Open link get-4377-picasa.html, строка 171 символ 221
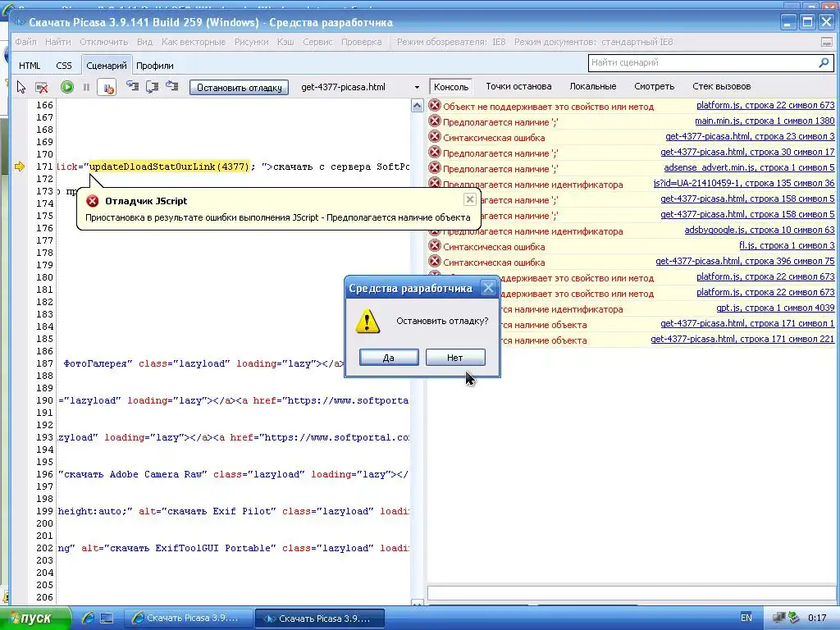 [x=742, y=339]
